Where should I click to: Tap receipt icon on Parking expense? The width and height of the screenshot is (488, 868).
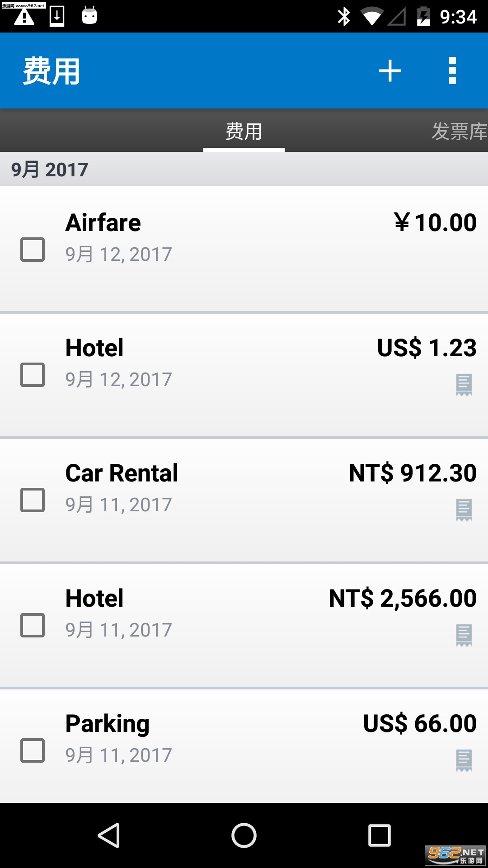[464, 760]
